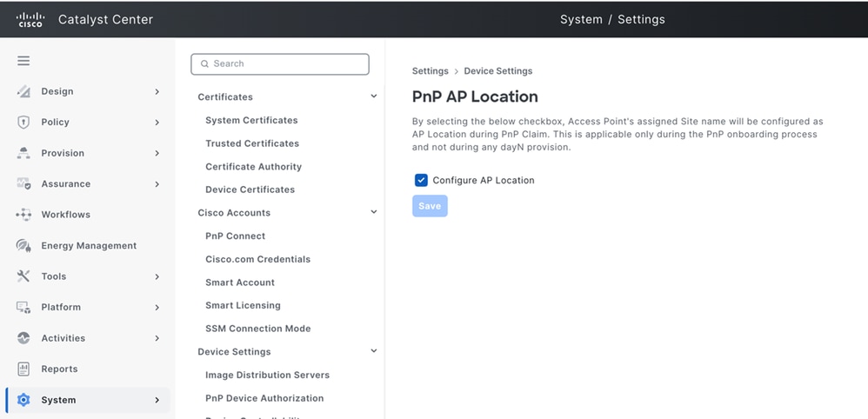Collapse the Device Settings section chevron
Viewport: 868px width, 419px height.
[x=374, y=351]
